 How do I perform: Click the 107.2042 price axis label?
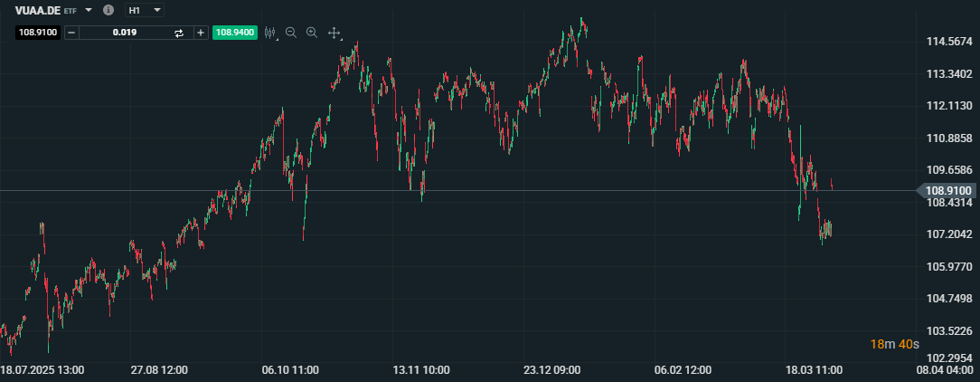click(x=948, y=234)
